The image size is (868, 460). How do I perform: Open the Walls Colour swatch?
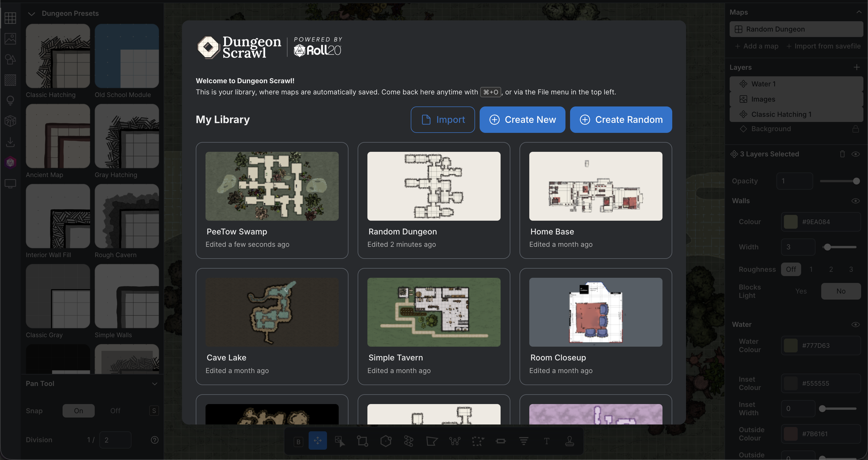tap(790, 222)
